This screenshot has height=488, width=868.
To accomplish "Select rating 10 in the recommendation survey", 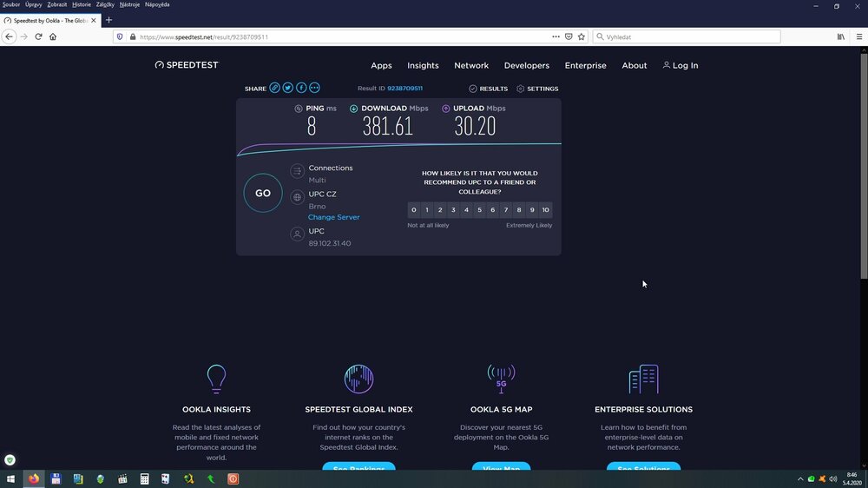I will 545,210.
